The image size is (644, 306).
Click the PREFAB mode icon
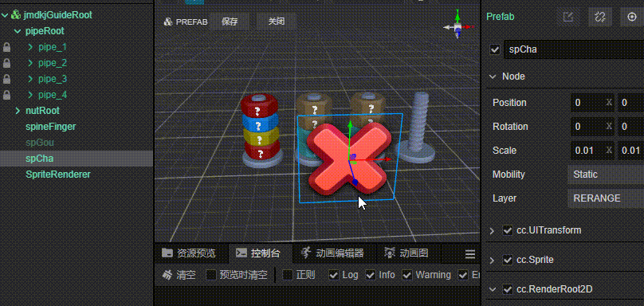pos(167,22)
